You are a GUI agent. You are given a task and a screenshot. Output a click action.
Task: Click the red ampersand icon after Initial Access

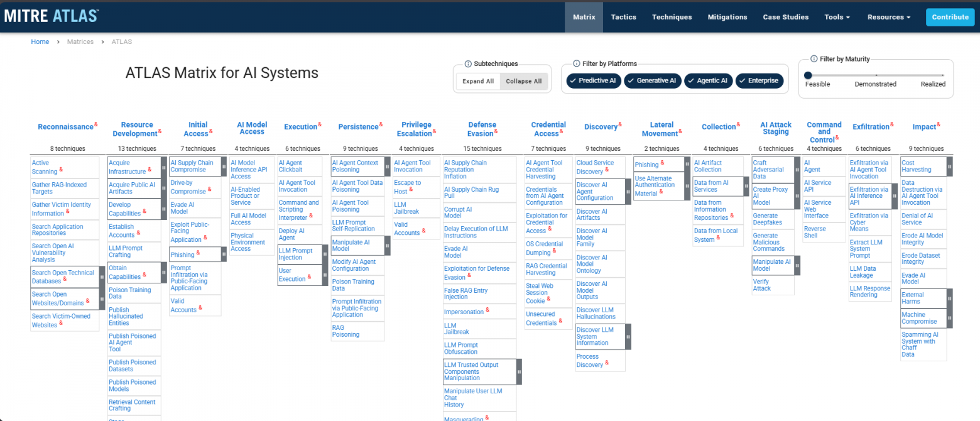[x=211, y=131]
